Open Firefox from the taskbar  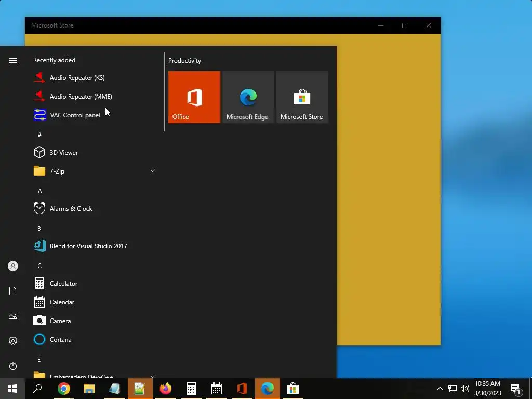tap(166, 389)
